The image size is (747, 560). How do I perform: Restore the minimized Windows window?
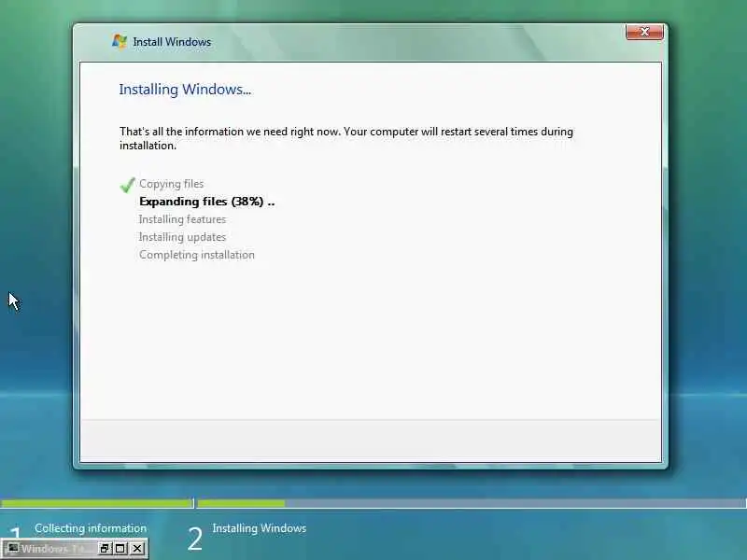pos(105,548)
